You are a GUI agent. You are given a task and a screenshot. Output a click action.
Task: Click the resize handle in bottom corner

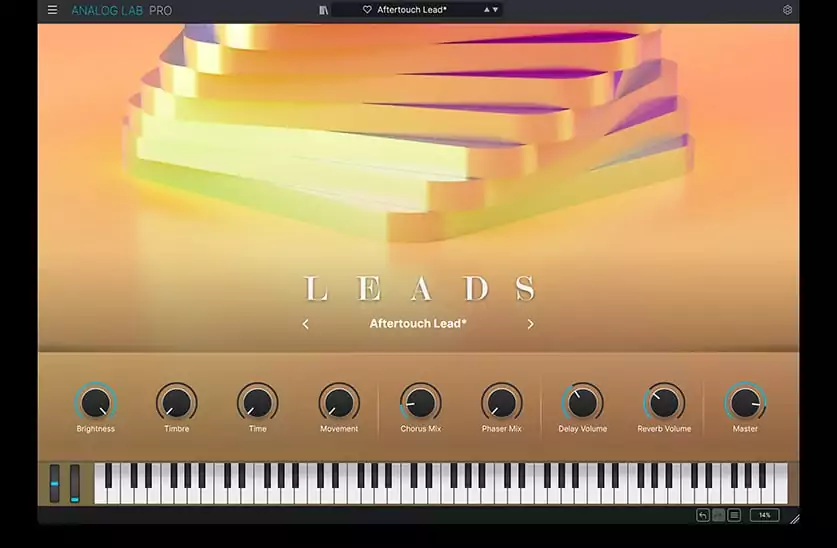pyautogui.click(x=794, y=518)
